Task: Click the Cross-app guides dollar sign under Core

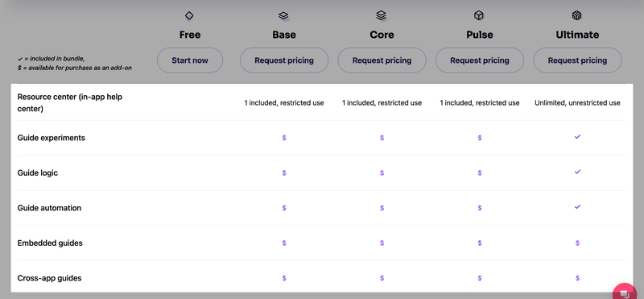Action: (382, 278)
